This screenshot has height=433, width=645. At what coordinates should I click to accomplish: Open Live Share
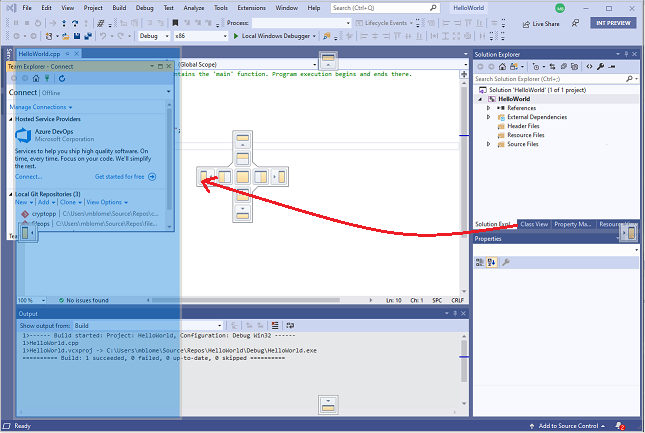[541, 24]
